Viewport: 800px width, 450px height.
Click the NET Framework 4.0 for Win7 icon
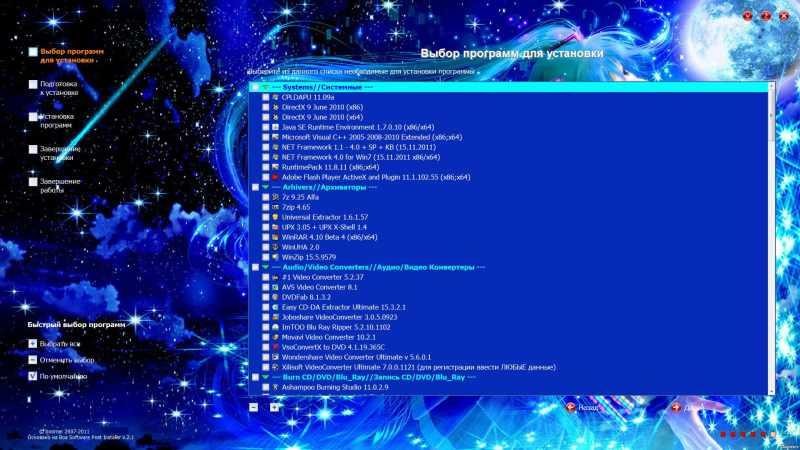[276, 157]
